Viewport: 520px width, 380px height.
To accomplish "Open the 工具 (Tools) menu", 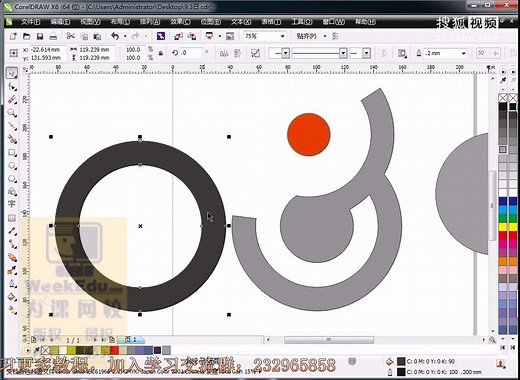I will coord(302,22).
